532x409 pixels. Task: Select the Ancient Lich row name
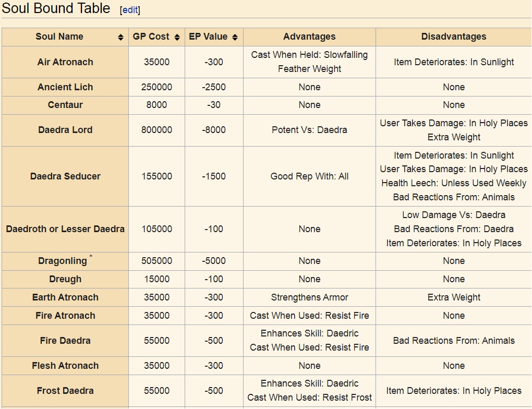tap(65, 87)
